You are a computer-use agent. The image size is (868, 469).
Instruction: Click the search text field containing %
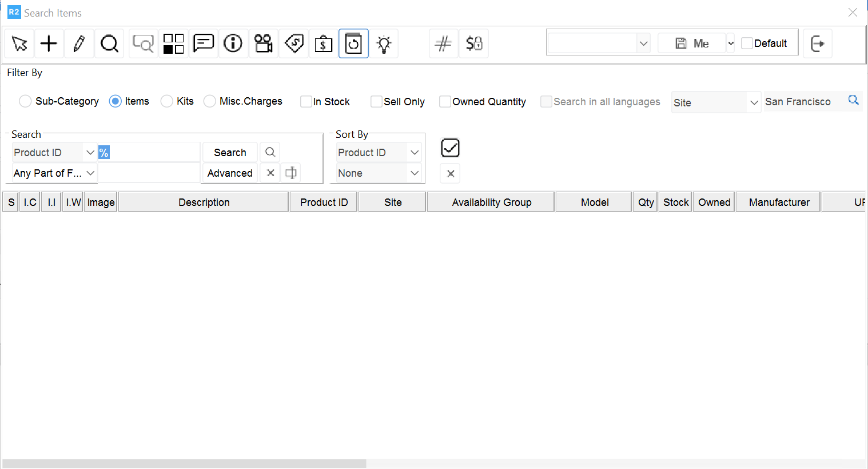(149, 153)
